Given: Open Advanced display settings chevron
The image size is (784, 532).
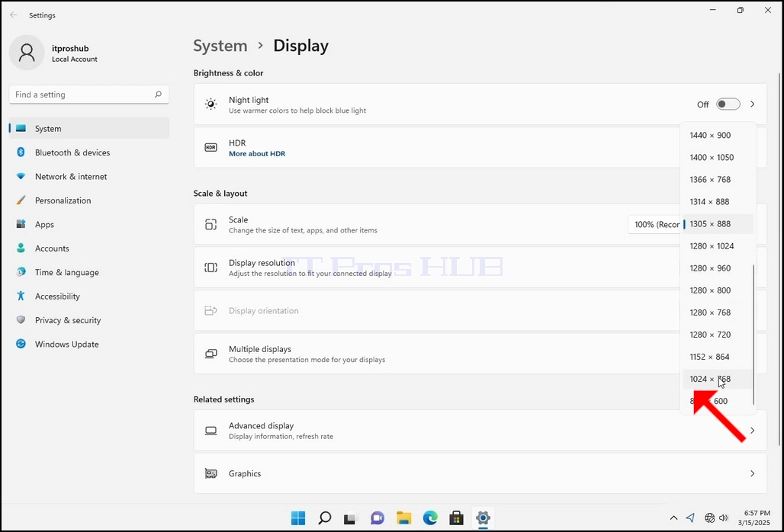Looking at the screenshot, I should [x=752, y=430].
